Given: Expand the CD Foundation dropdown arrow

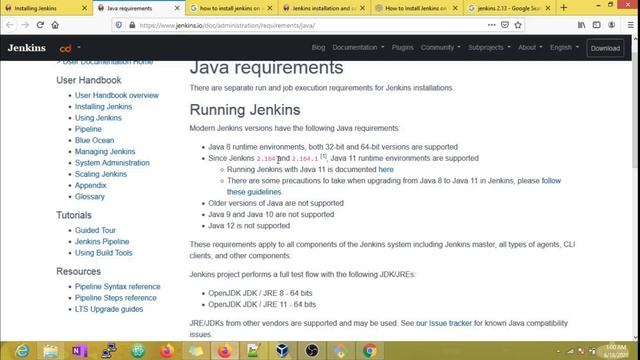Looking at the screenshot, I should 79,47.
